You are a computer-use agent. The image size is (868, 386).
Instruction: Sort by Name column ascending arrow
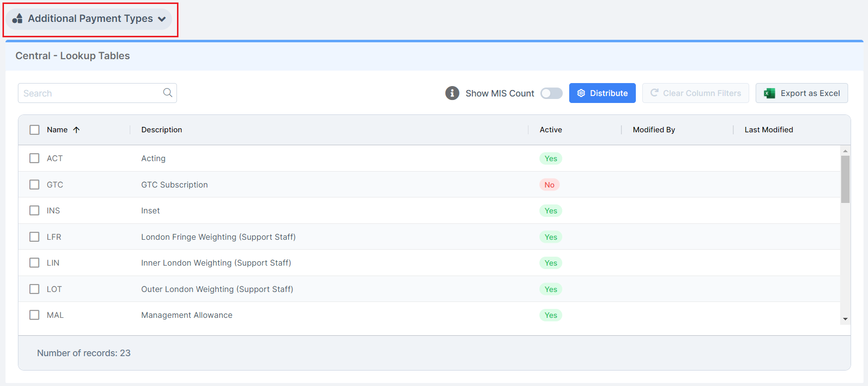coord(76,130)
